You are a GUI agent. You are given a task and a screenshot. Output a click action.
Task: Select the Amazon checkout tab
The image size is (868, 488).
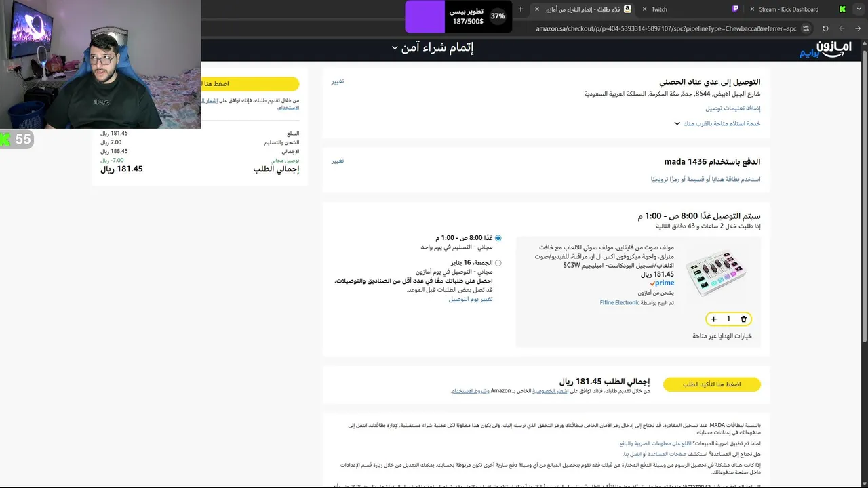click(583, 9)
